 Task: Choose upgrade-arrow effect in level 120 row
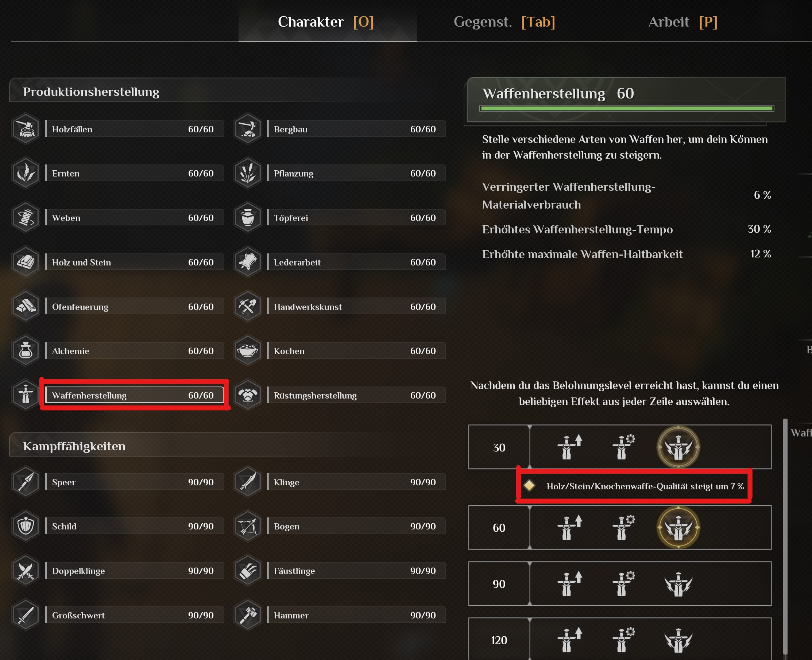point(569,640)
